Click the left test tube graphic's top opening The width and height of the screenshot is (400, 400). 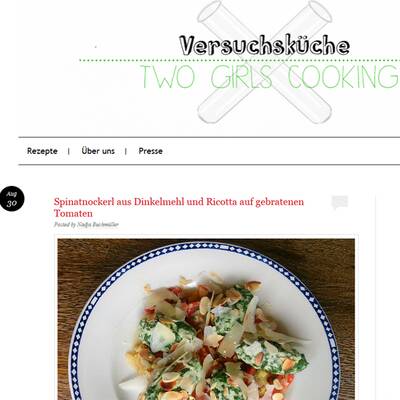point(210,11)
